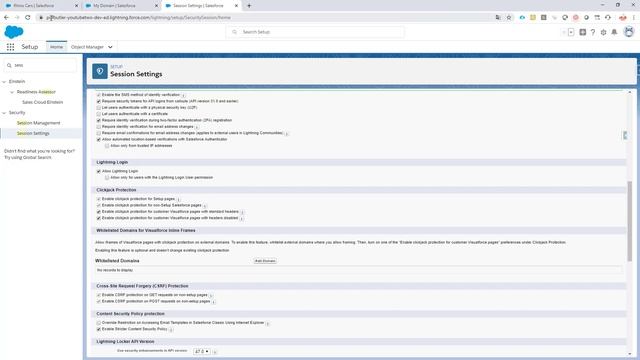640x360 pixels.
Task: Switch to the first Salesforce browser tab
Action: tap(41, 6)
